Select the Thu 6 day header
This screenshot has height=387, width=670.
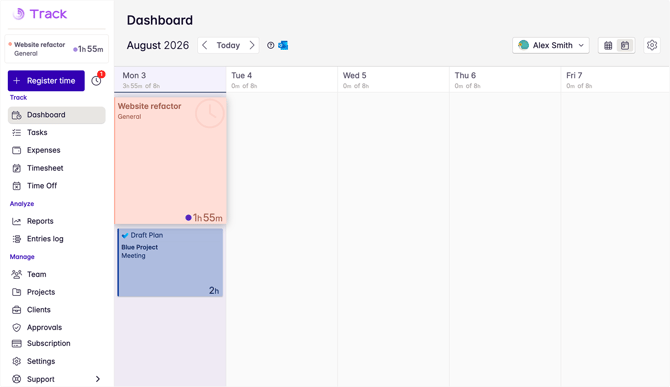[505, 80]
